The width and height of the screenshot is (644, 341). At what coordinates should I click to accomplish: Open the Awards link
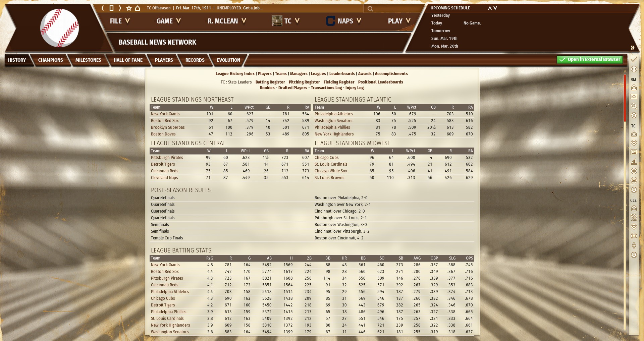click(365, 74)
